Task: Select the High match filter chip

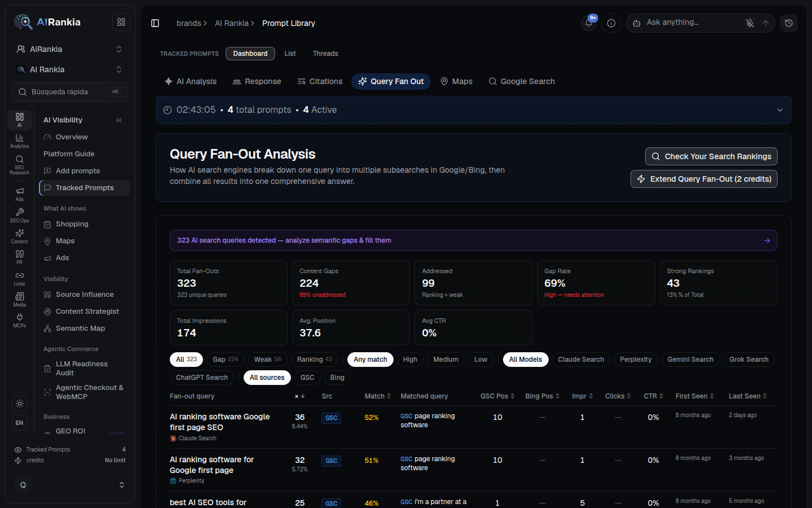Action: click(x=410, y=360)
